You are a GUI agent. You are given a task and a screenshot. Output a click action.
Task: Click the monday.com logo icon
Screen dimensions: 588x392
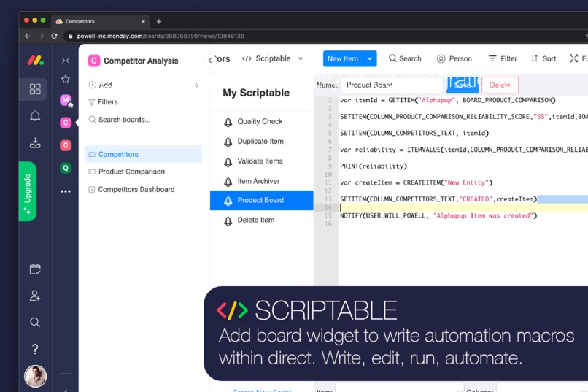click(35, 60)
